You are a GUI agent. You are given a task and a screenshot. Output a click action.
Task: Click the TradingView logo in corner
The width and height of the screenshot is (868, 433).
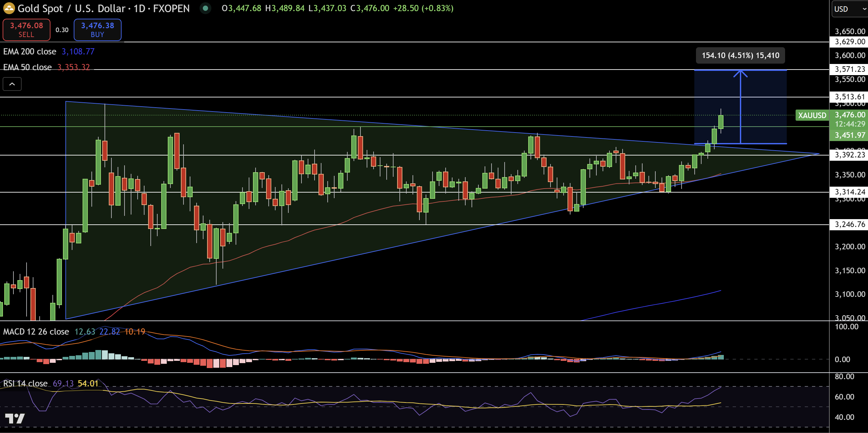click(15, 419)
